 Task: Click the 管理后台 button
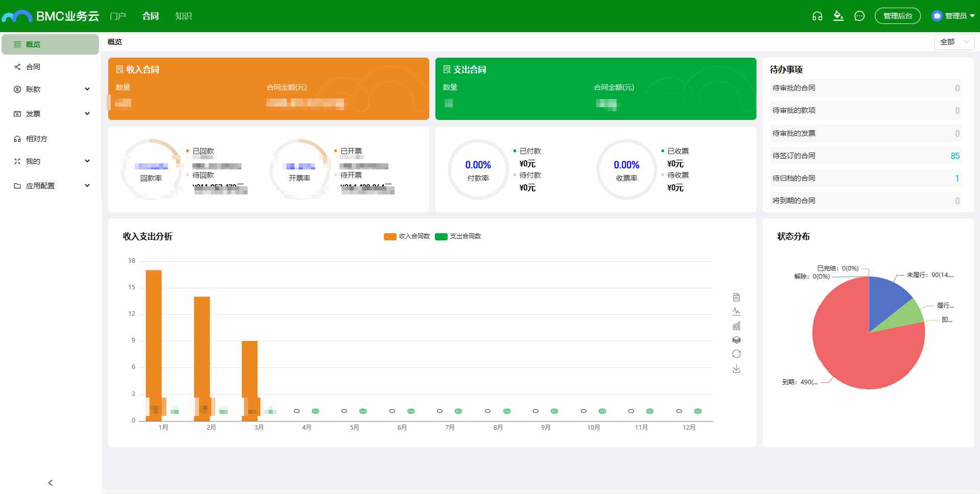click(x=897, y=16)
